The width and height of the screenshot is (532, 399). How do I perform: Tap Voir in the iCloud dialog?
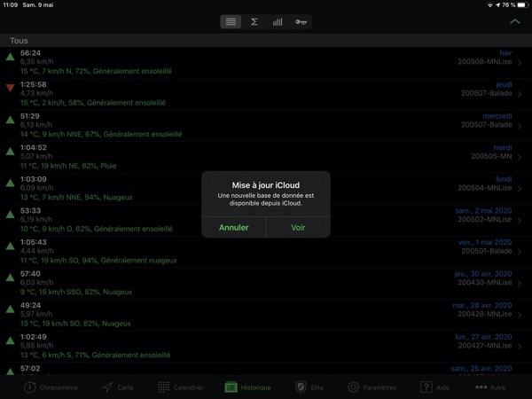(x=298, y=227)
